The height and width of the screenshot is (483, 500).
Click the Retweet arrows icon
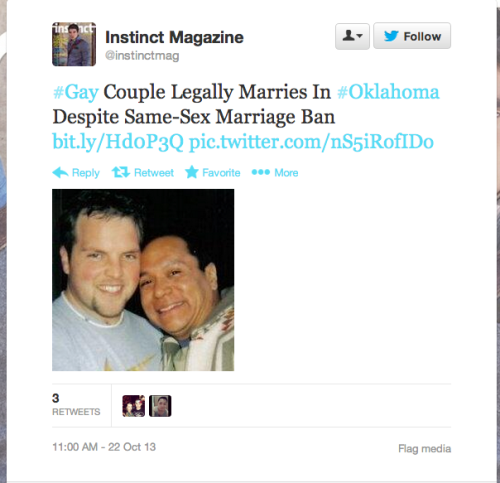(121, 172)
